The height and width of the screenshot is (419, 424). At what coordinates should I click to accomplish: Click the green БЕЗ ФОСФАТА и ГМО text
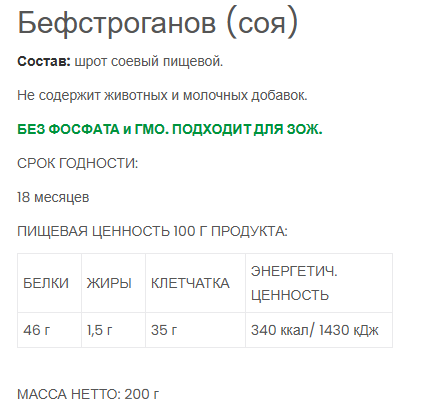point(93,130)
